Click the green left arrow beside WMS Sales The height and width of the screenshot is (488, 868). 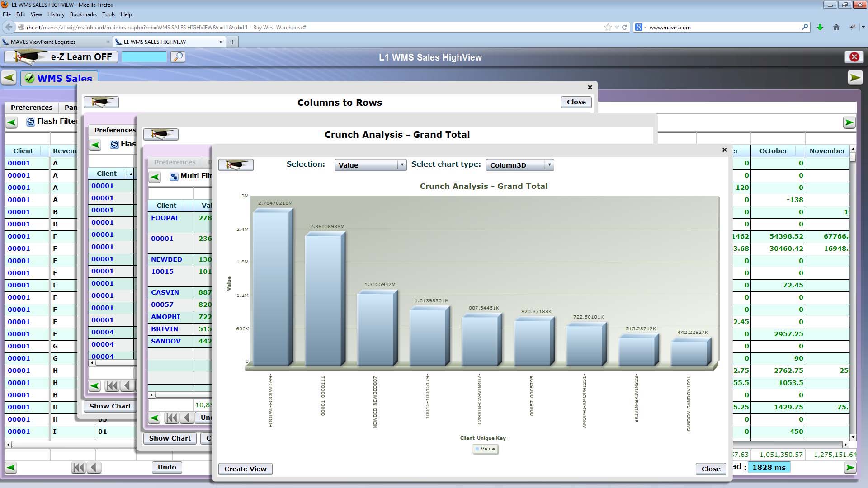tap(9, 78)
